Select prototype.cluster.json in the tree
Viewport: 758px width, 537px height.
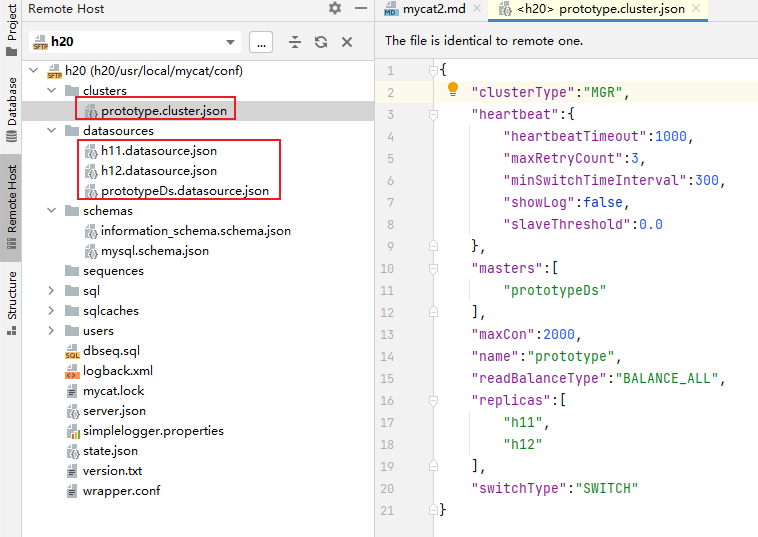(x=164, y=111)
